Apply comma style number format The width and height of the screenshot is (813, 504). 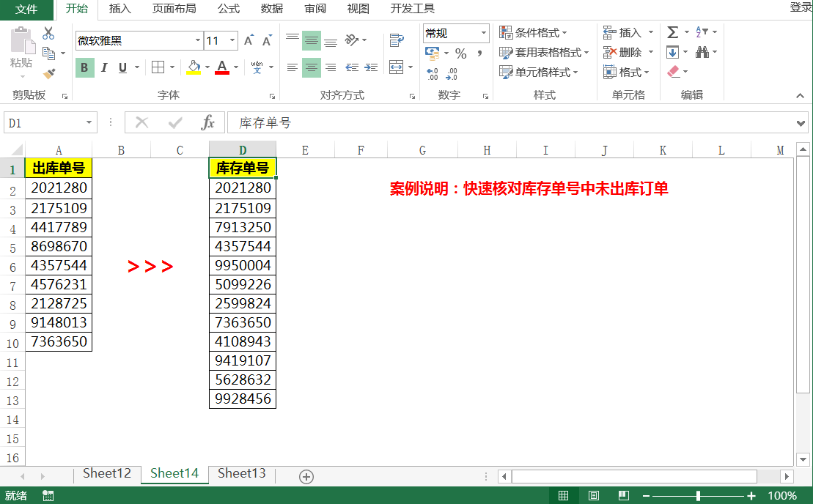pyautogui.click(x=479, y=53)
